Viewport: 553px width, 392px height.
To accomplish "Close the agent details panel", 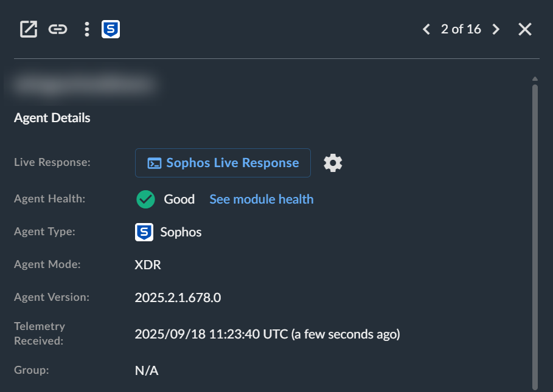I will click(x=525, y=29).
